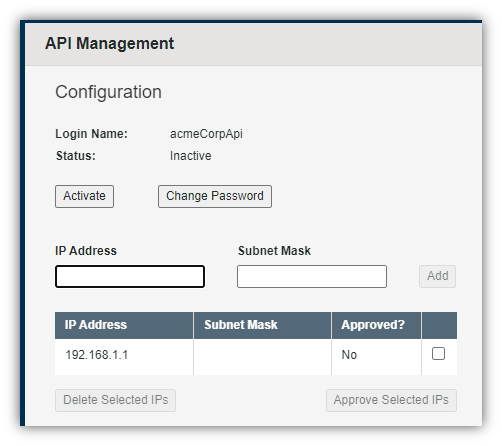The image size is (502, 446).
Task: Click the Login Name: label
Action: (x=91, y=134)
